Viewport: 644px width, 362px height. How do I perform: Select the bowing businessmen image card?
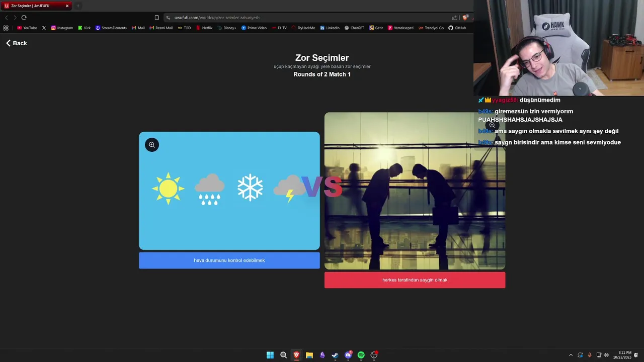(415, 191)
